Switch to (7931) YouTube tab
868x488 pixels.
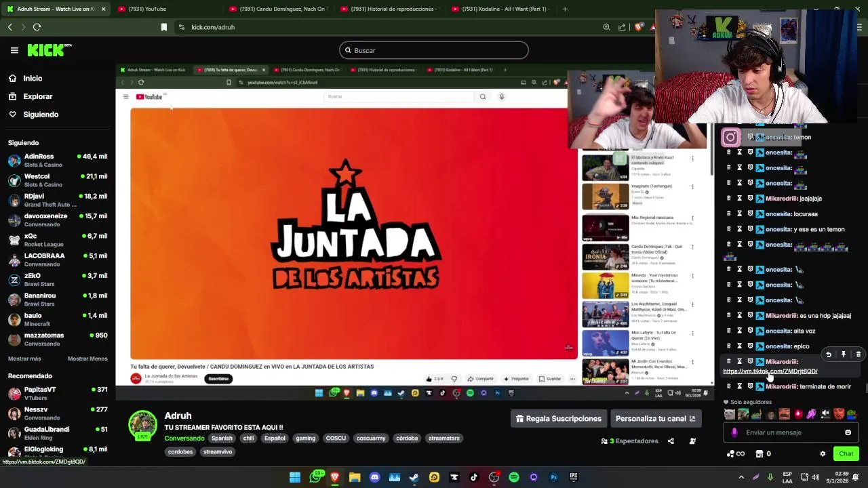[x=166, y=9]
